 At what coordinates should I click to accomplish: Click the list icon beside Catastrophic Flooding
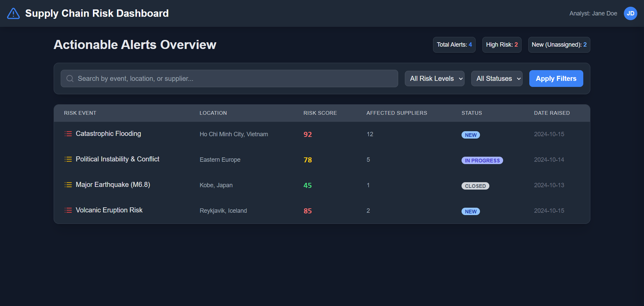pyautogui.click(x=68, y=134)
